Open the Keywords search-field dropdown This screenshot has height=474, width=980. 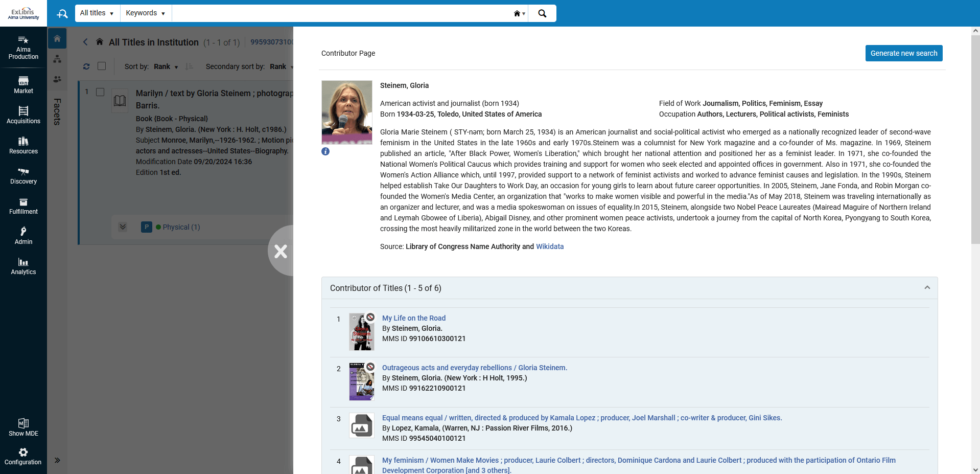[x=146, y=13]
